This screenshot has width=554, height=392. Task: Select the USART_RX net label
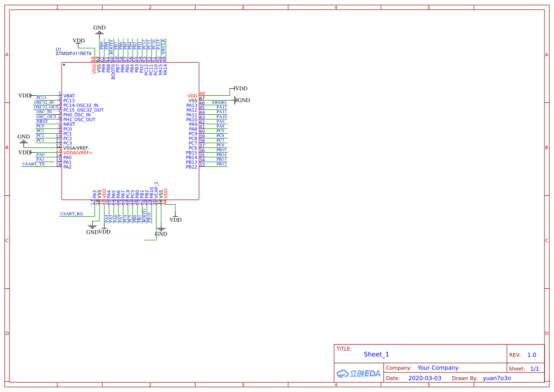[x=72, y=214]
